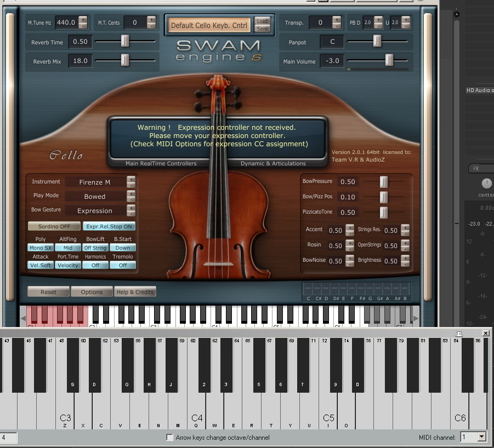This screenshot has height=448, width=494.
Task: Click the pan knob labeled center
Action: [486, 183]
